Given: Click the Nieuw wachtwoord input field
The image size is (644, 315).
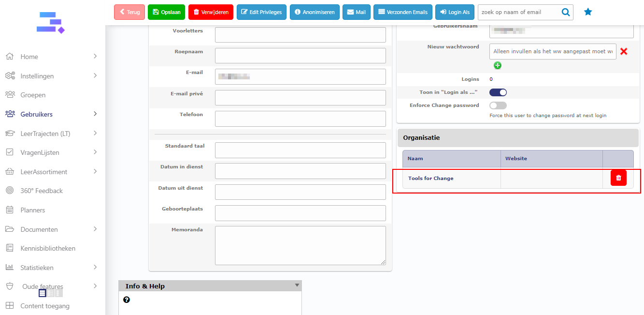Looking at the screenshot, I should (x=553, y=51).
